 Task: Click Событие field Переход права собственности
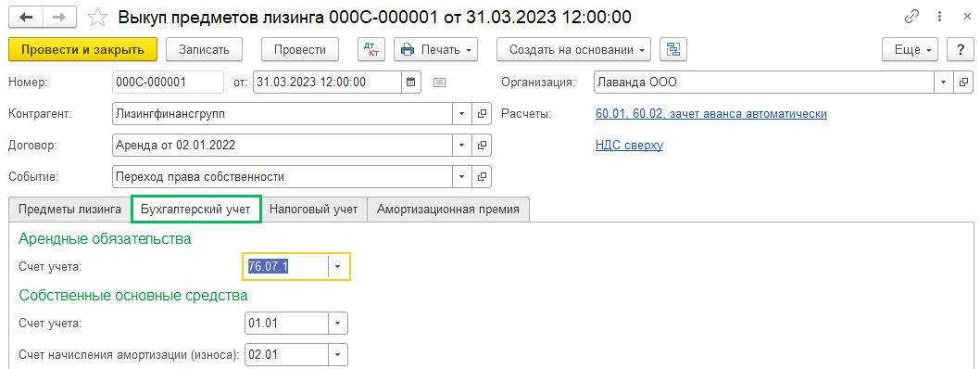(283, 176)
